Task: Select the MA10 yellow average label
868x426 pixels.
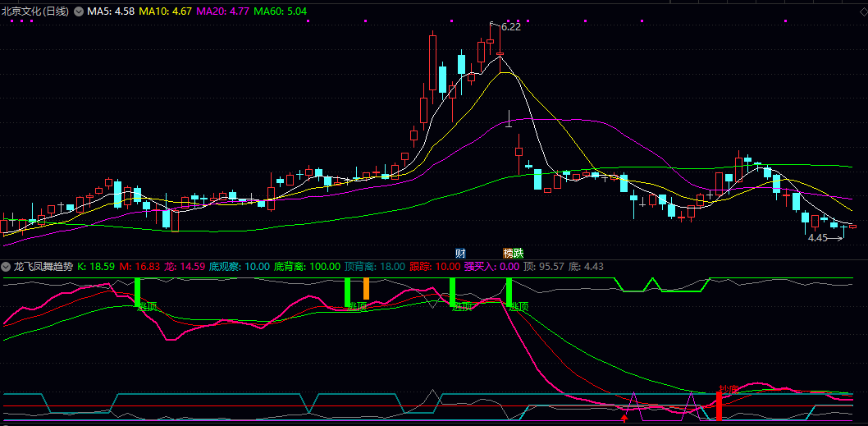Action: coord(166,11)
